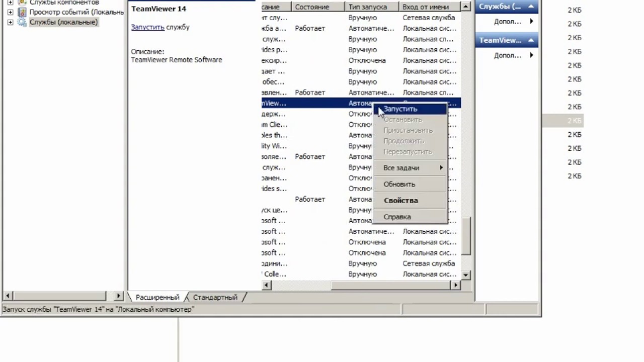The height and width of the screenshot is (362, 644).
Task: Select the highlighted mView... service row
Action: [361, 103]
